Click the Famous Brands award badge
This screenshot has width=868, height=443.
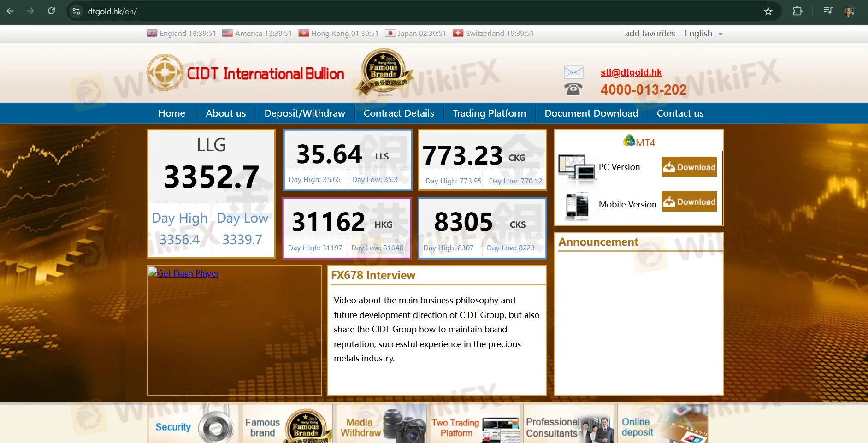(x=383, y=72)
